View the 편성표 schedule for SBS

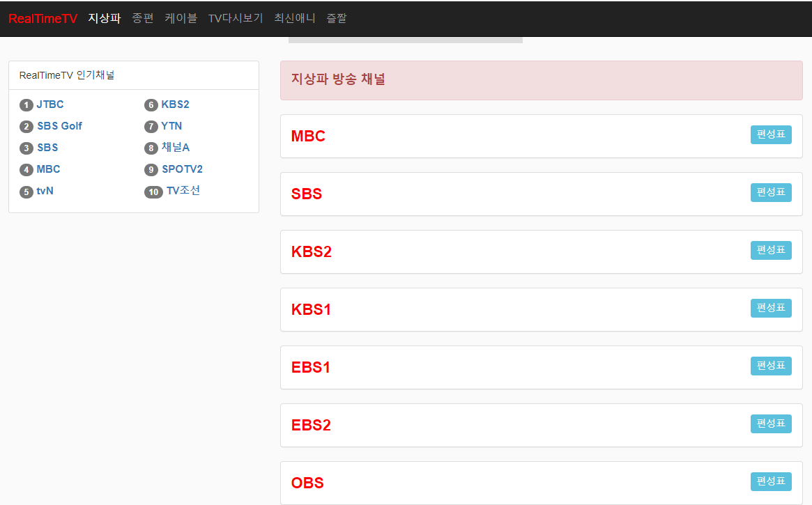tap(771, 192)
